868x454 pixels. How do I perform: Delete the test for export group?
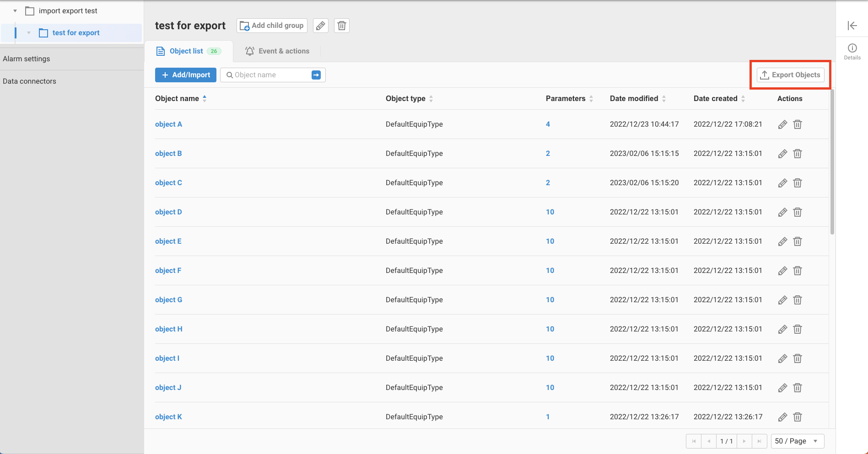342,26
